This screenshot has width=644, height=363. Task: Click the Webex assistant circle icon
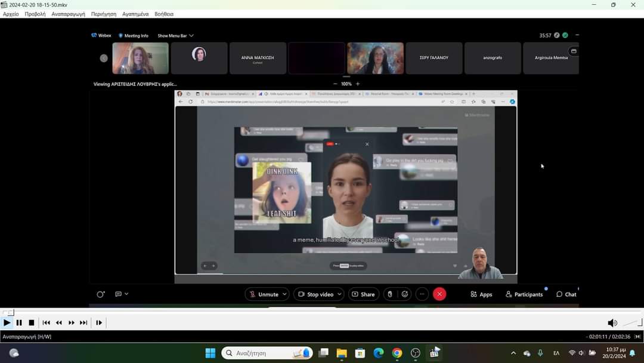[100, 294]
